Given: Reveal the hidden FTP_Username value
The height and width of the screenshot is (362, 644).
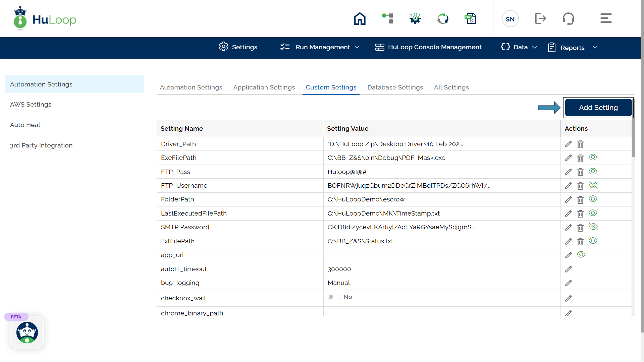Looking at the screenshot, I should tap(593, 185).
